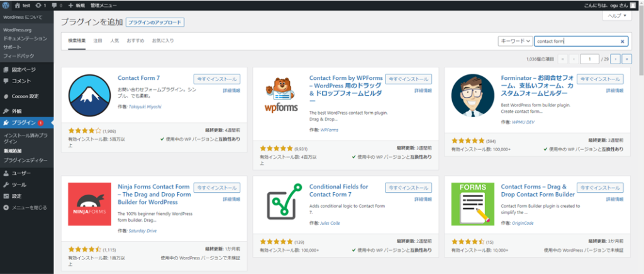Open author link Takayuki Miyoshi
Viewport: 644px width, 274px height.
pos(145,106)
